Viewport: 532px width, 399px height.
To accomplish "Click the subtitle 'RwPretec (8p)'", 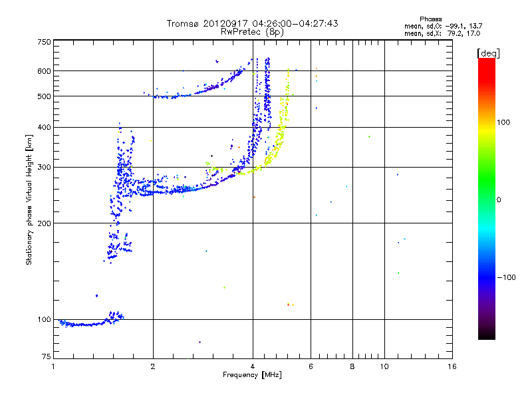I will pos(252,32).
